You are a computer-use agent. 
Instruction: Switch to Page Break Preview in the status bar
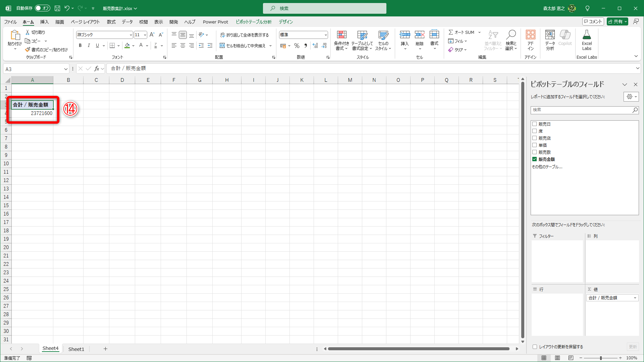coord(571,358)
